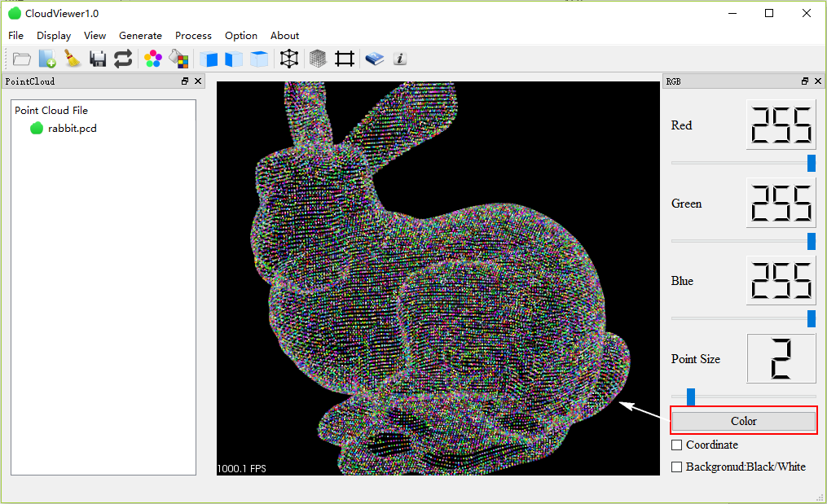The width and height of the screenshot is (827, 504).
Task: Select rabbit.pcd in the file list
Action: (x=73, y=128)
